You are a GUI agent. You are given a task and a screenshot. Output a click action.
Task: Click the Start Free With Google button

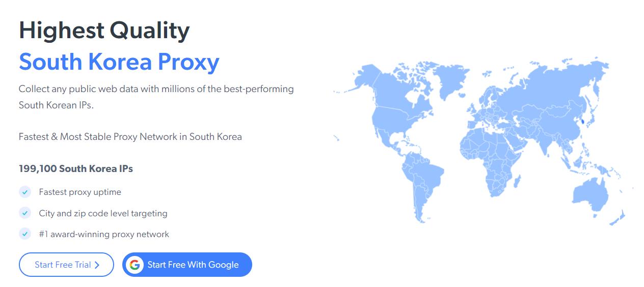187,265
